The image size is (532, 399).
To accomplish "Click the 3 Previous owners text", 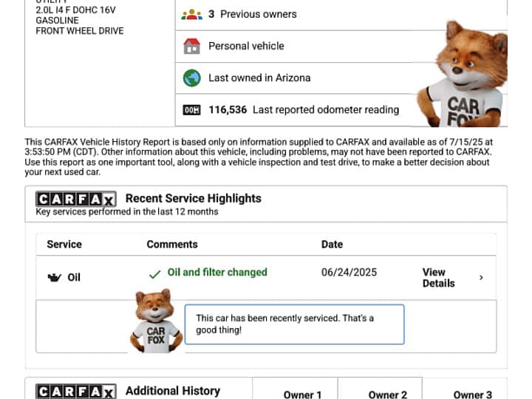I will pos(253,14).
